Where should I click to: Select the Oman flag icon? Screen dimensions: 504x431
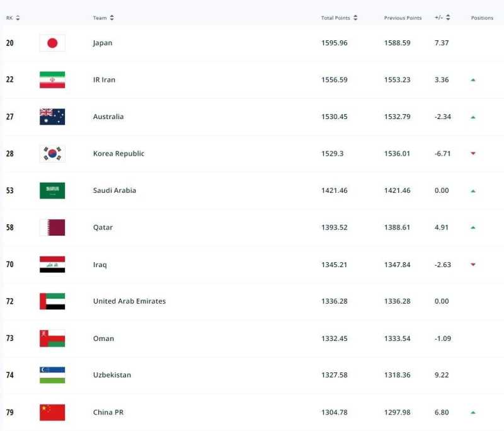(52, 338)
